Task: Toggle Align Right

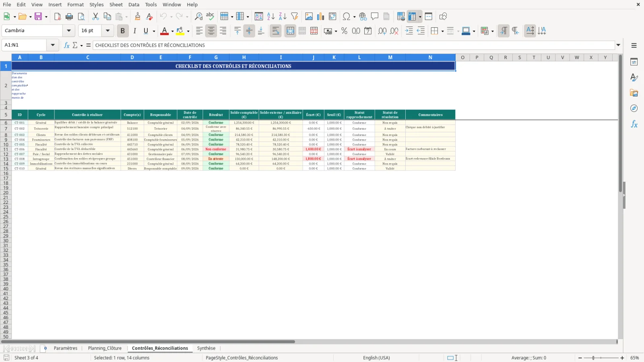Action: (x=223, y=31)
